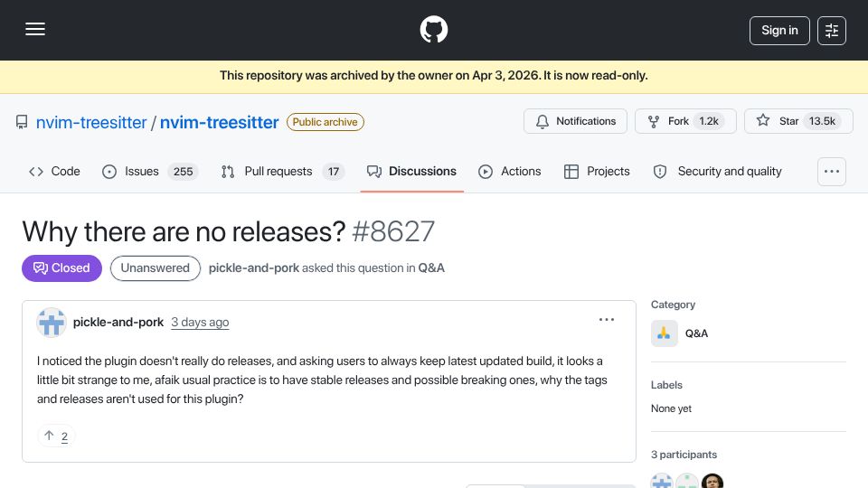868x488 pixels.
Task: Open the bold nvim-treesitter repository link
Action: (x=219, y=122)
